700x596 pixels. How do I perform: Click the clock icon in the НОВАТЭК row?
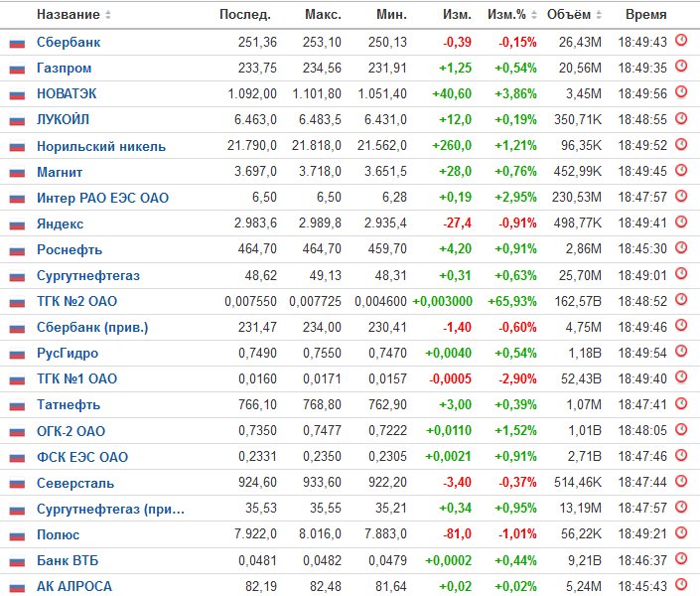point(681,92)
